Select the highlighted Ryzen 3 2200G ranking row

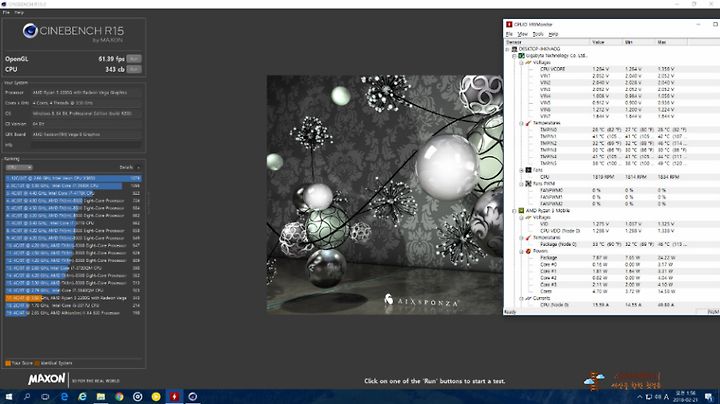(x=73, y=298)
